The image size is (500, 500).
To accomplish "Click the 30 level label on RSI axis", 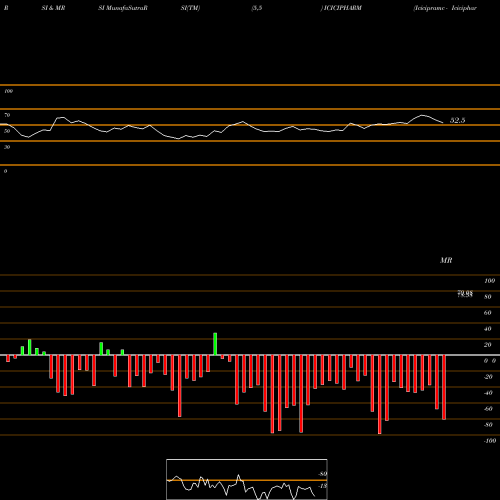I will coord(7,147).
